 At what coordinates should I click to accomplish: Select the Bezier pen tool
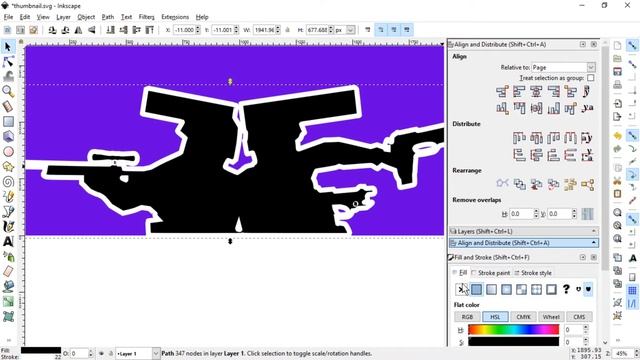(8, 211)
